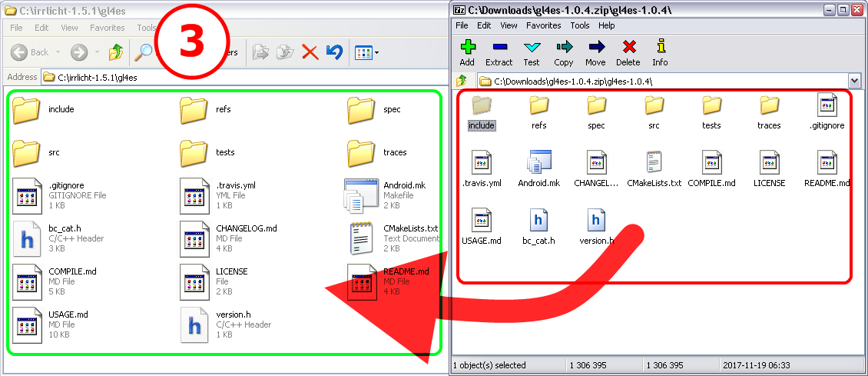This screenshot has width=868, height=376.
Task: Select the src folder in 7-Zip
Action: click(654, 112)
